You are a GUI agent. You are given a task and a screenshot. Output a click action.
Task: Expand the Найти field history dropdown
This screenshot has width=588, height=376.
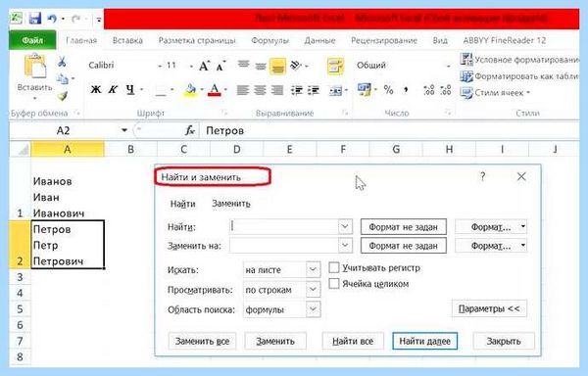(x=345, y=226)
